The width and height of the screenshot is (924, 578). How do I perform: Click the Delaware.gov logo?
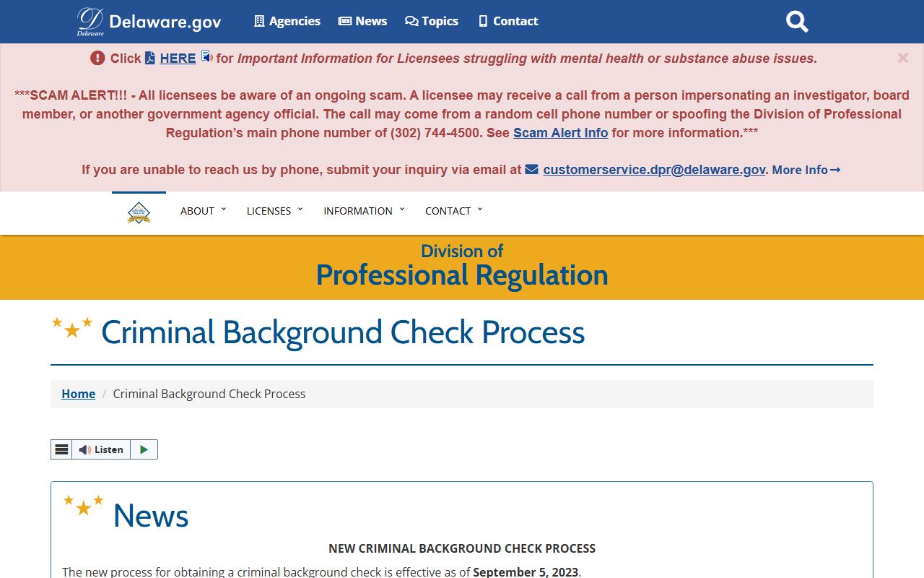[149, 22]
